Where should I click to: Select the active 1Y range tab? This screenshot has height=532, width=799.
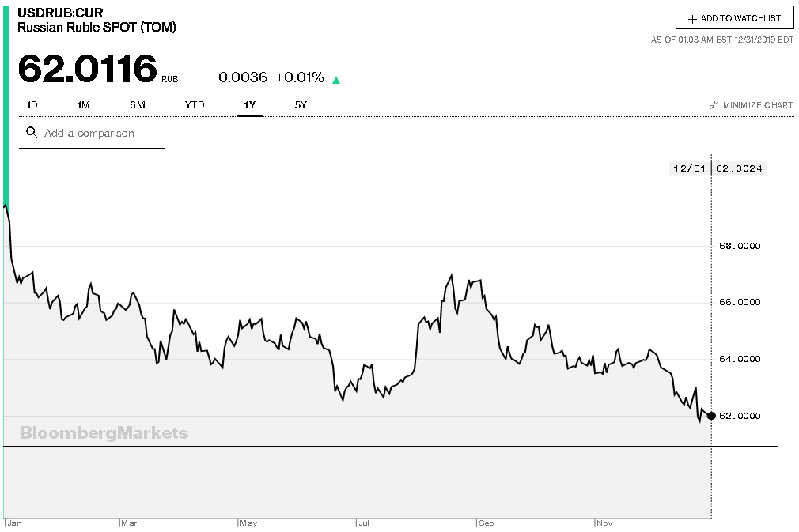tap(250, 105)
